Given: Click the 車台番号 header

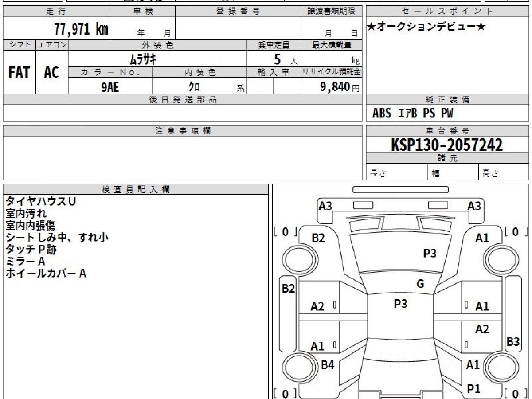Looking at the screenshot, I should click(x=447, y=131).
